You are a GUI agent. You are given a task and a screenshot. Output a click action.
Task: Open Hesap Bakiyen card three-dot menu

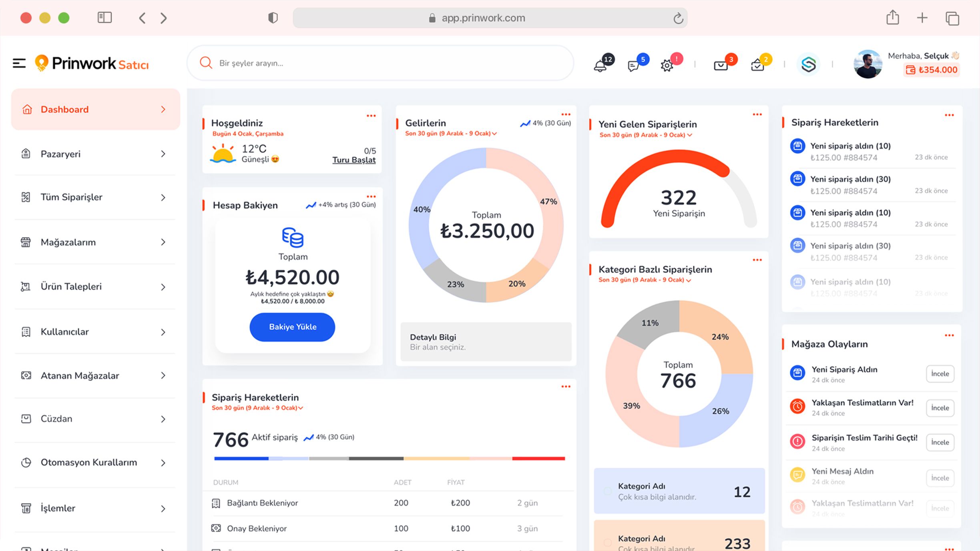[x=371, y=196]
